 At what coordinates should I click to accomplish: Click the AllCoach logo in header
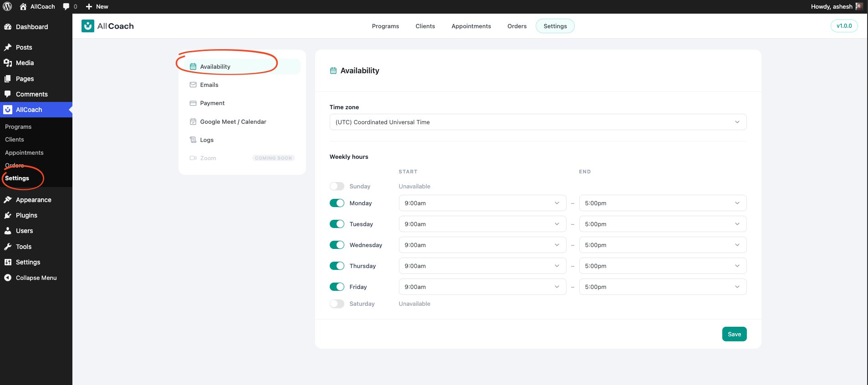coord(107,26)
